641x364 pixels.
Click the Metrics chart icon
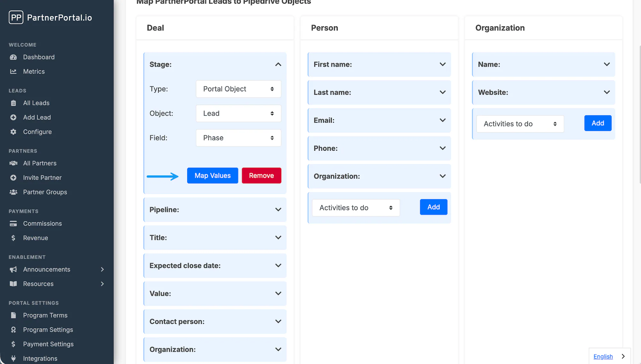click(13, 71)
